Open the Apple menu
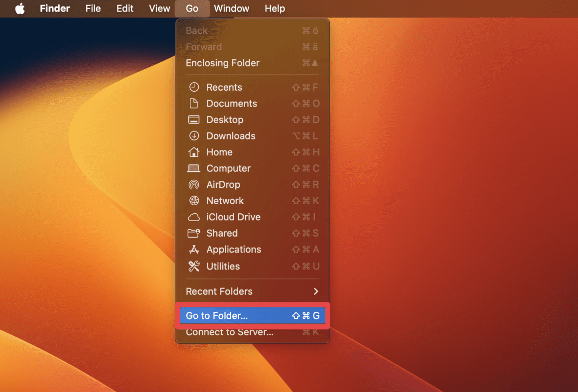 tap(20, 8)
